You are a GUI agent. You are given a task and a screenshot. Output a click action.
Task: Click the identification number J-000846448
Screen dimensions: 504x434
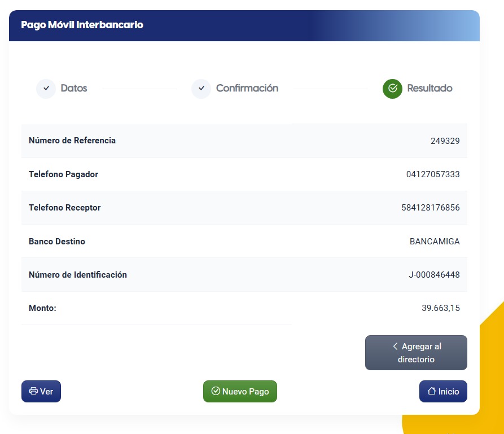(x=434, y=275)
